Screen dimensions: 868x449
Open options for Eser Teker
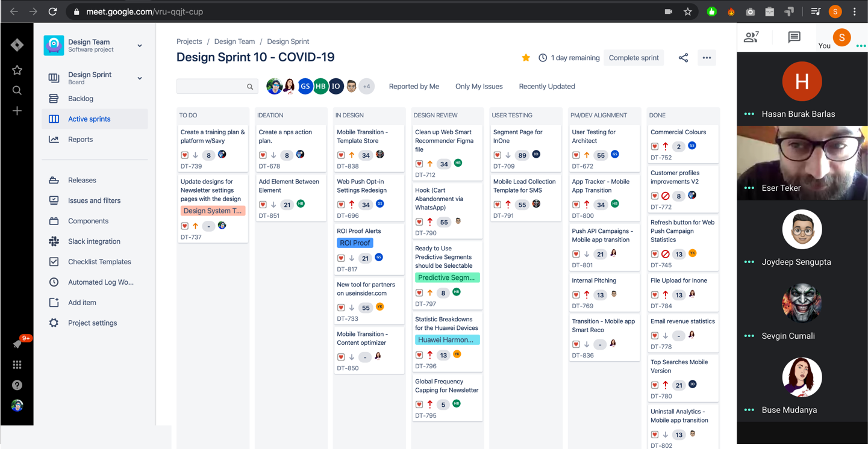tap(749, 188)
